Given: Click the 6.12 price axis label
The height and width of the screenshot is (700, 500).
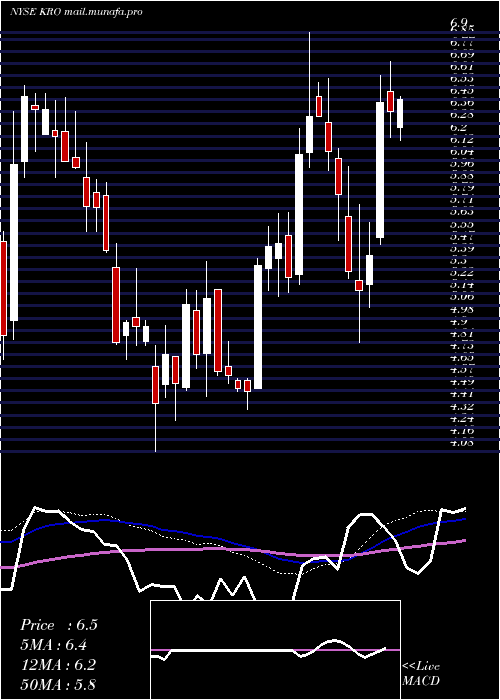Looking at the screenshot, I should [x=461, y=139].
